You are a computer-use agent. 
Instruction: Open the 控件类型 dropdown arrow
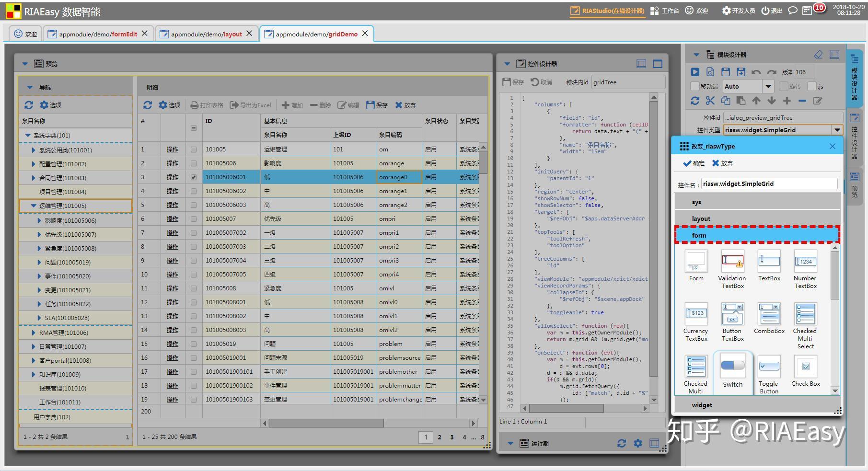click(x=837, y=130)
